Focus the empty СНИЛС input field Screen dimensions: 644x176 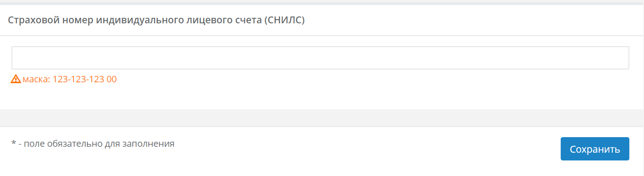tap(320, 58)
